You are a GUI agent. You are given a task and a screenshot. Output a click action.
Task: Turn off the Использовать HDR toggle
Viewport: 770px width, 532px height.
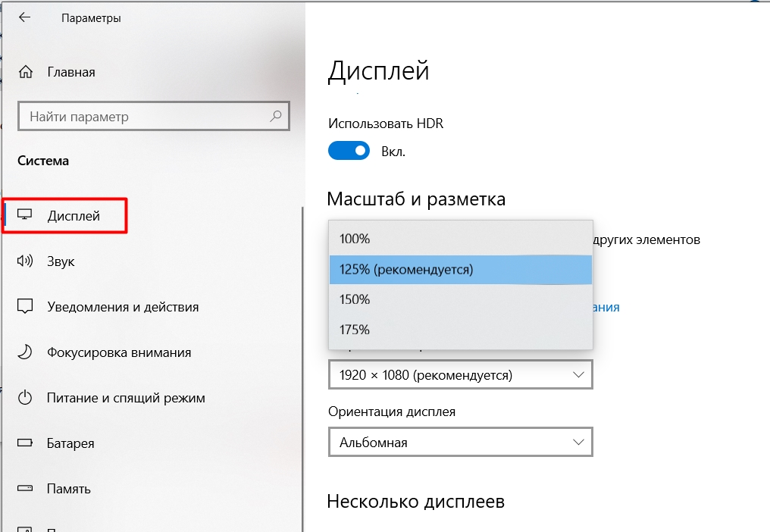click(x=349, y=151)
